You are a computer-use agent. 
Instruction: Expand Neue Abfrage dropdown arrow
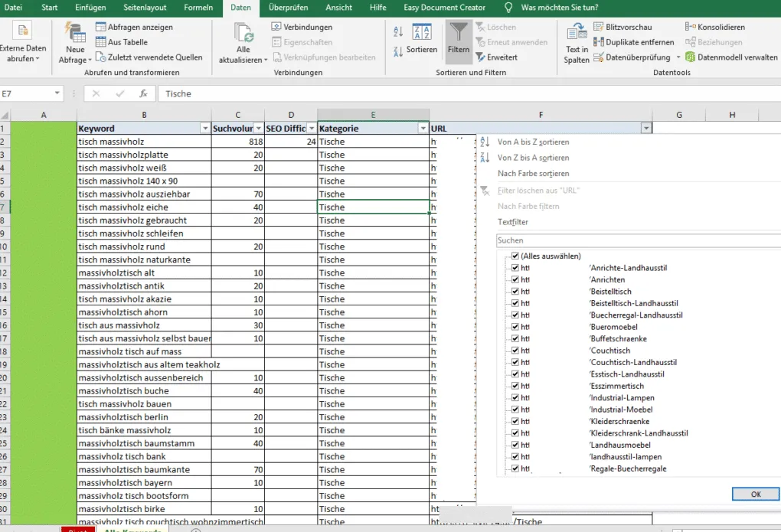point(90,60)
